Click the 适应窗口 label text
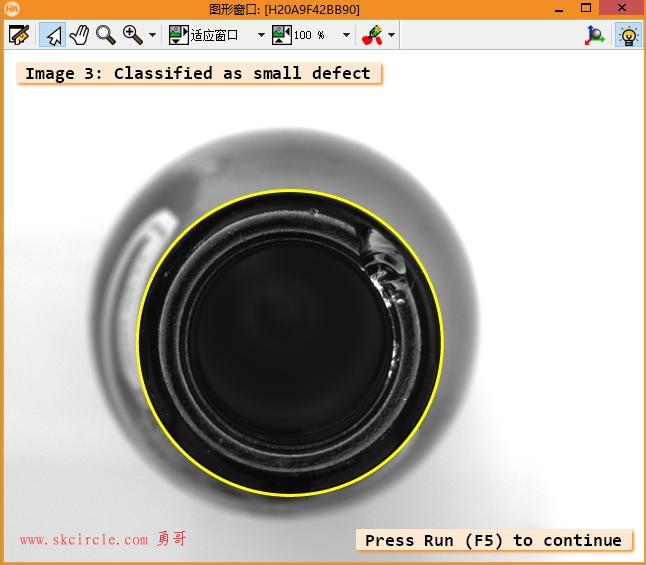 (x=214, y=35)
